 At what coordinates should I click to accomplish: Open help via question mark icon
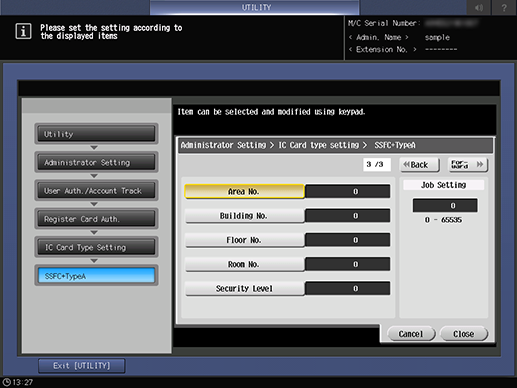tap(505, 7)
